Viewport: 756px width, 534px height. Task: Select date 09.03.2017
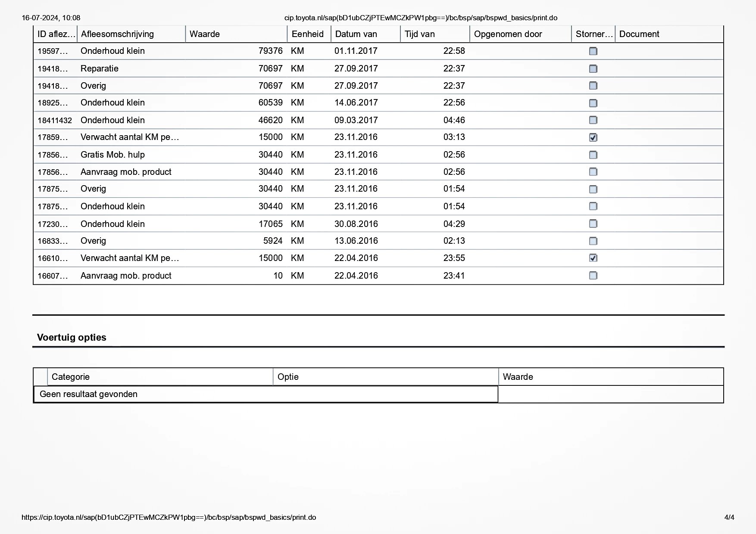(356, 120)
